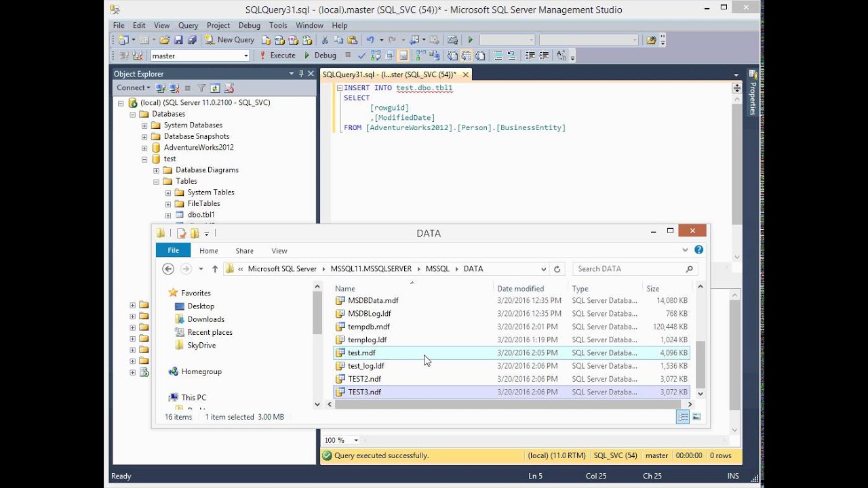
Task: Expand the dbo.tbl1 table node
Action: coord(168,215)
